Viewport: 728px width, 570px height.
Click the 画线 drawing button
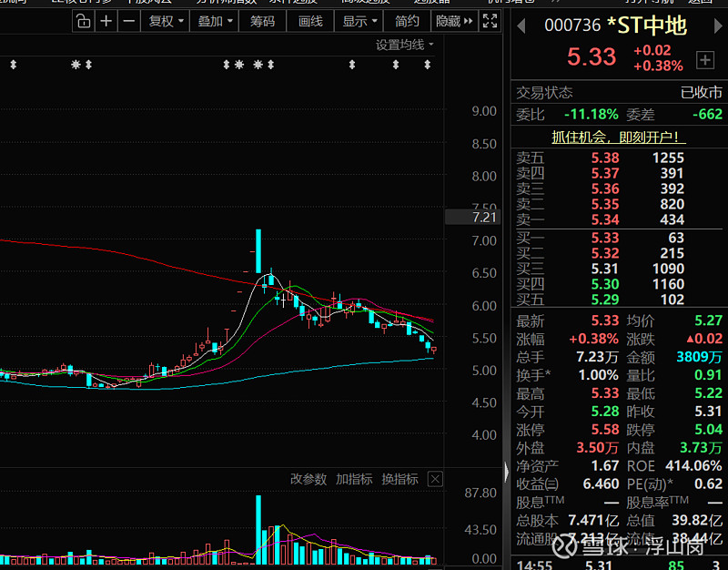pos(310,21)
